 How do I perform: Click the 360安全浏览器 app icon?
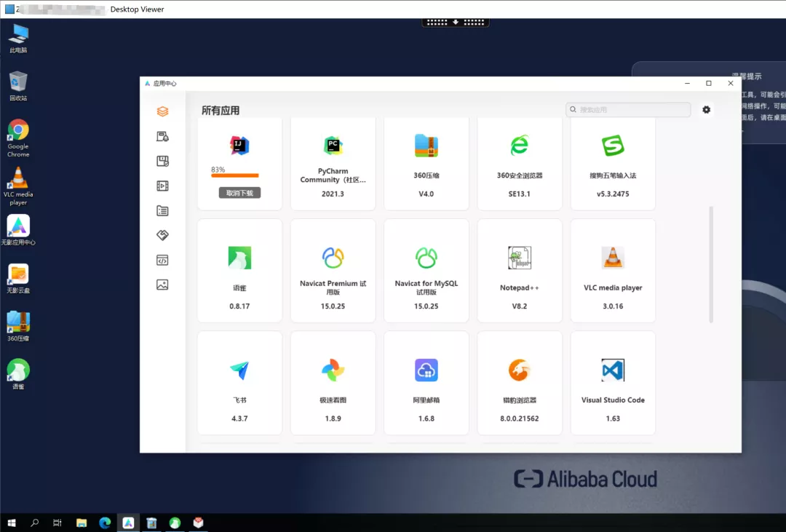coord(520,146)
